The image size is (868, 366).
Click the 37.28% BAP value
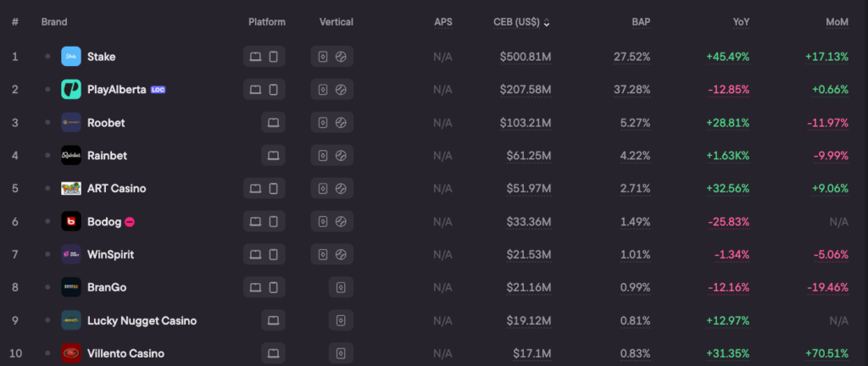tap(632, 90)
